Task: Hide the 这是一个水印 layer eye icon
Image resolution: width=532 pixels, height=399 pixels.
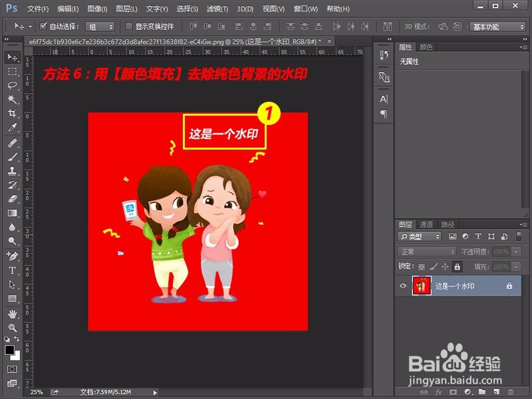Action: click(403, 286)
